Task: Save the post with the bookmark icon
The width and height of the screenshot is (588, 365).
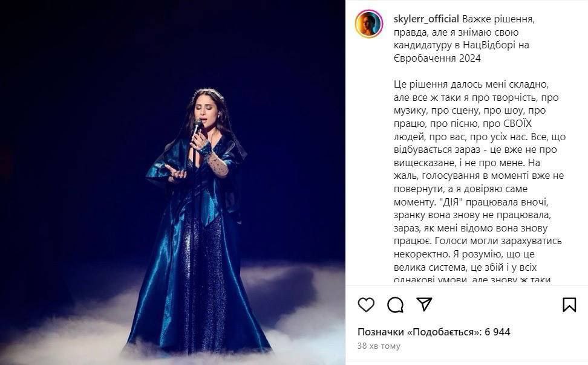Action: pos(569,305)
